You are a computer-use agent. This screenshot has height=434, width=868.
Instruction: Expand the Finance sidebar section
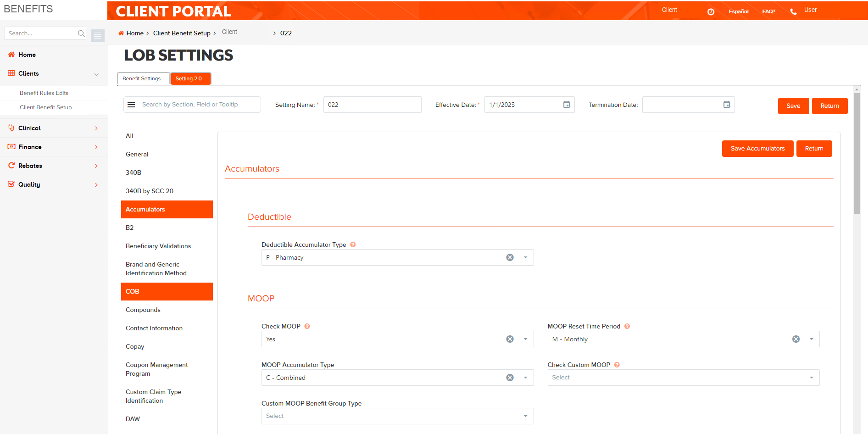pyautogui.click(x=96, y=147)
